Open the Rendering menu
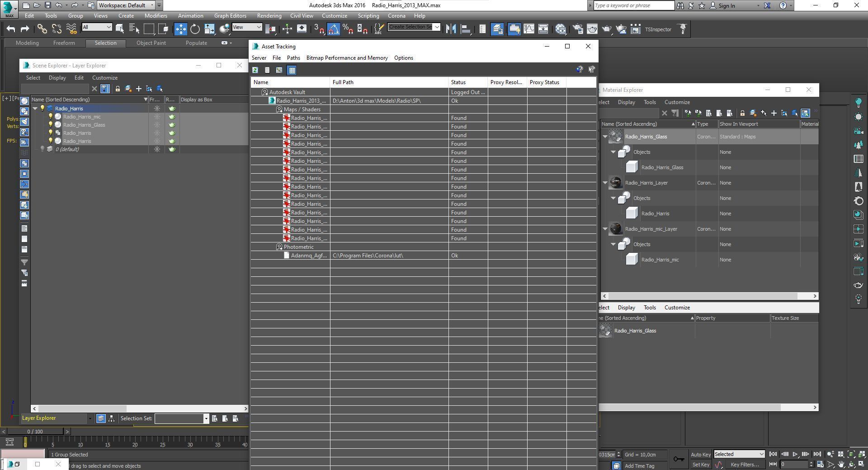The width and height of the screenshot is (868, 470). click(269, 16)
